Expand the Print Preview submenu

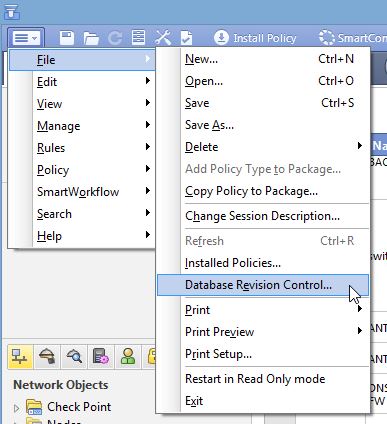(263, 332)
